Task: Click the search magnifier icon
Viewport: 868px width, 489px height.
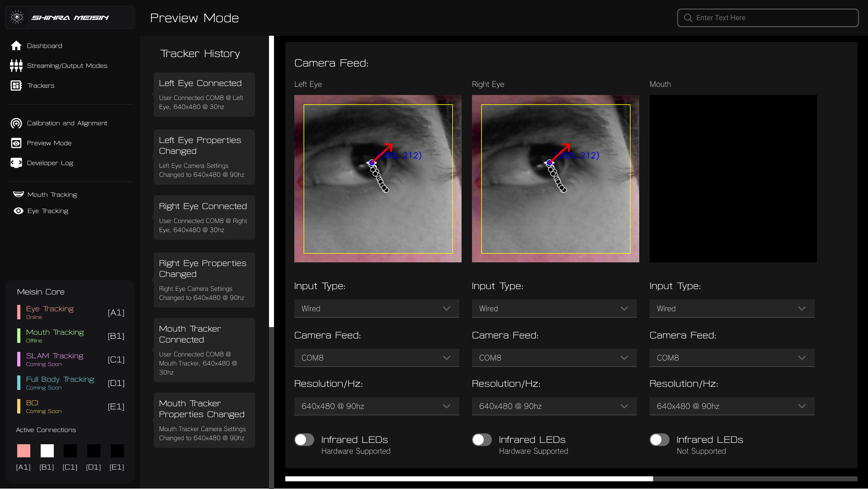Action: coord(688,18)
